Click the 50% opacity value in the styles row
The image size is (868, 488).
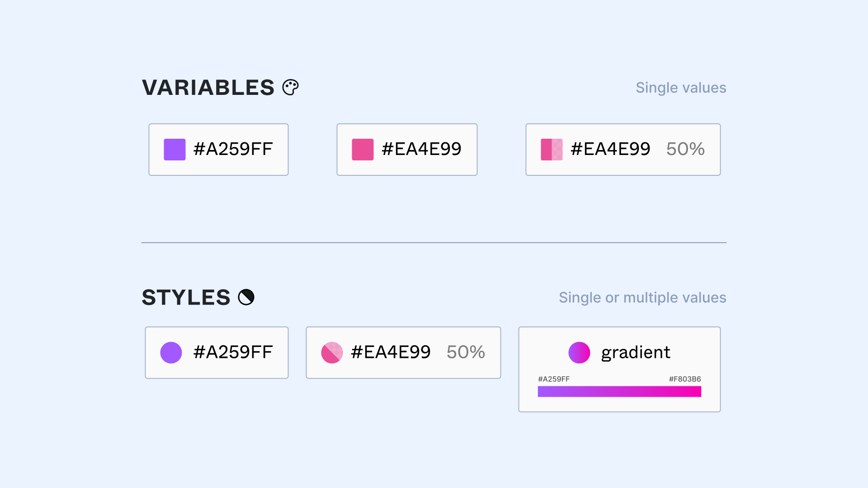(x=466, y=352)
